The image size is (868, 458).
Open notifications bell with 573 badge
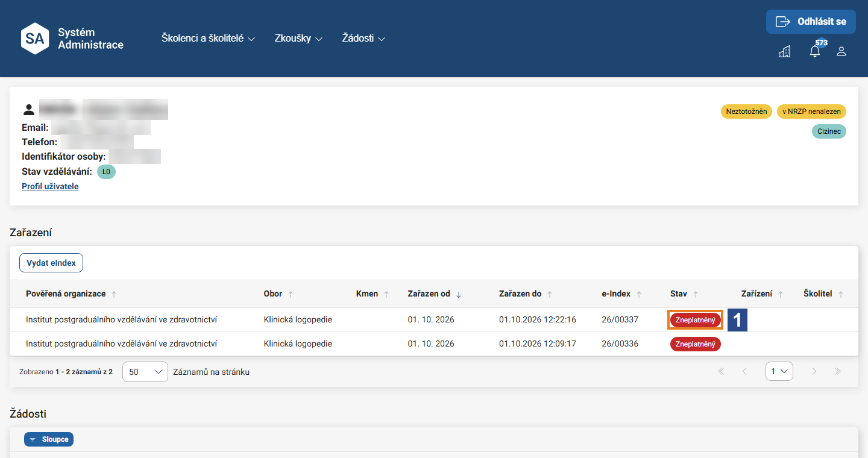(x=815, y=51)
